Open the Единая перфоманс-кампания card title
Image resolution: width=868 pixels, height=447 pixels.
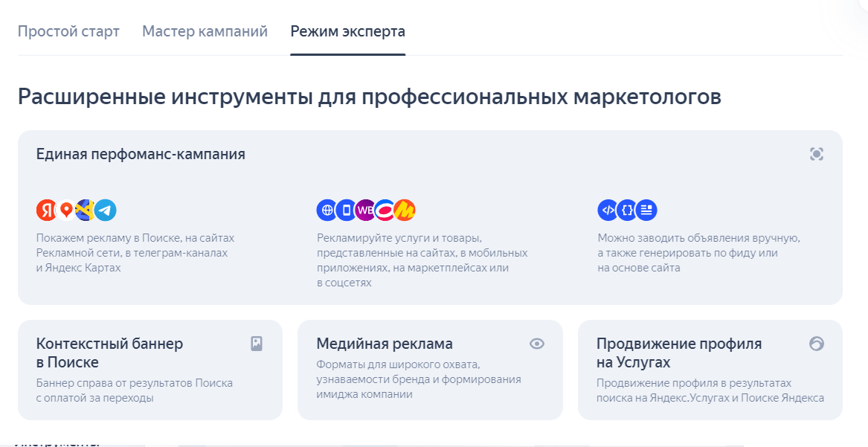tap(141, 155)
